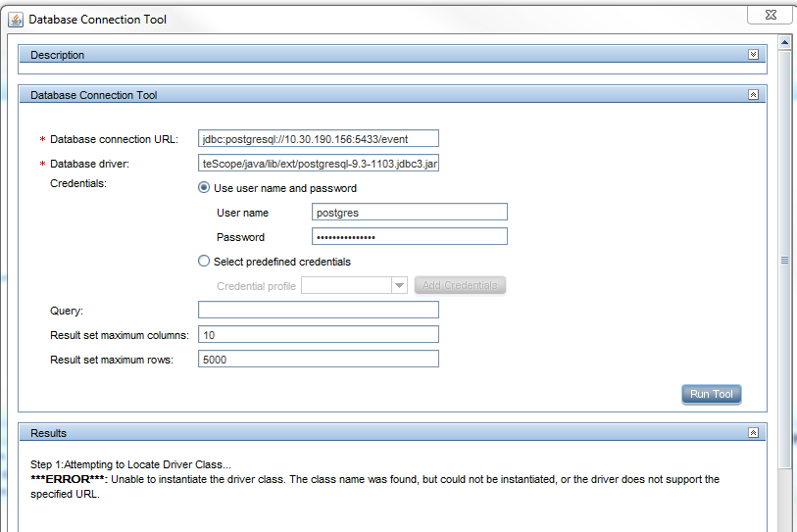Run the tool with the Run Tool button
797x532 pixels.
(x=711, y=394)
